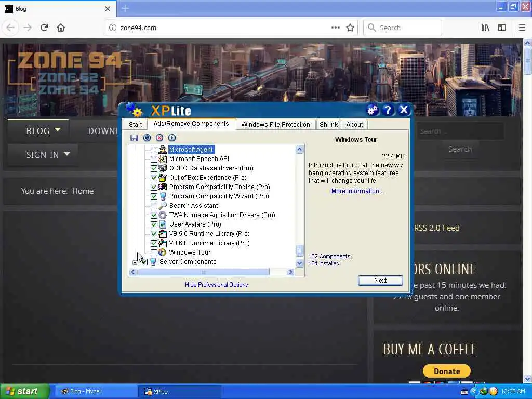
Task: Show site information for zone94.com
Action: pos(113,28)
